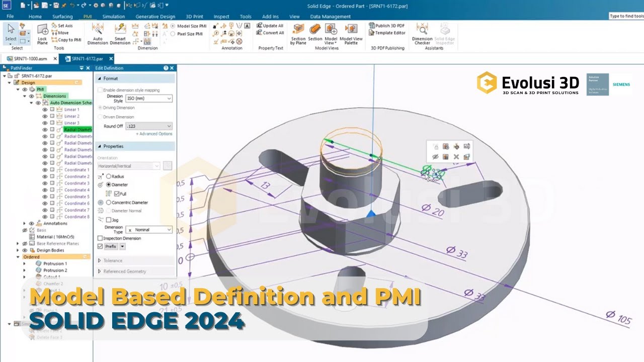Open the Lock Plane tool
The width and height of the screenshot is (644, 362).
click(42, 35)
